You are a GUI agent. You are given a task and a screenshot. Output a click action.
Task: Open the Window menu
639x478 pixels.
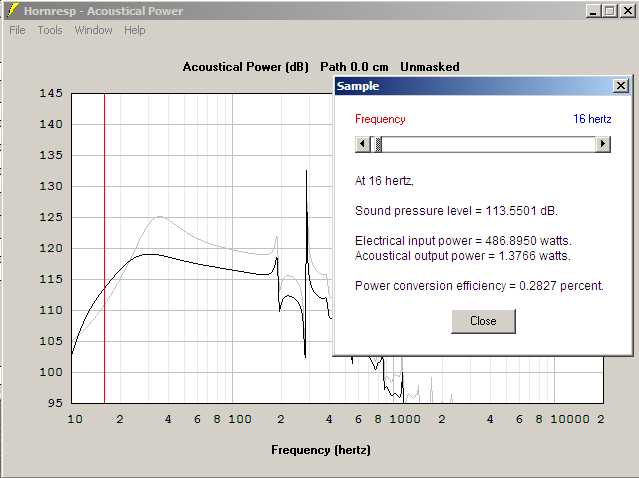[x=93, y=31]
